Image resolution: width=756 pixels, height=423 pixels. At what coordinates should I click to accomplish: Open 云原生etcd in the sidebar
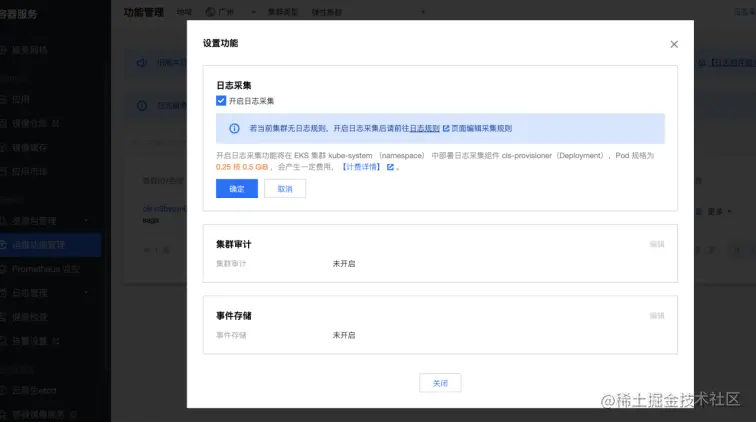tap(34, 390)
